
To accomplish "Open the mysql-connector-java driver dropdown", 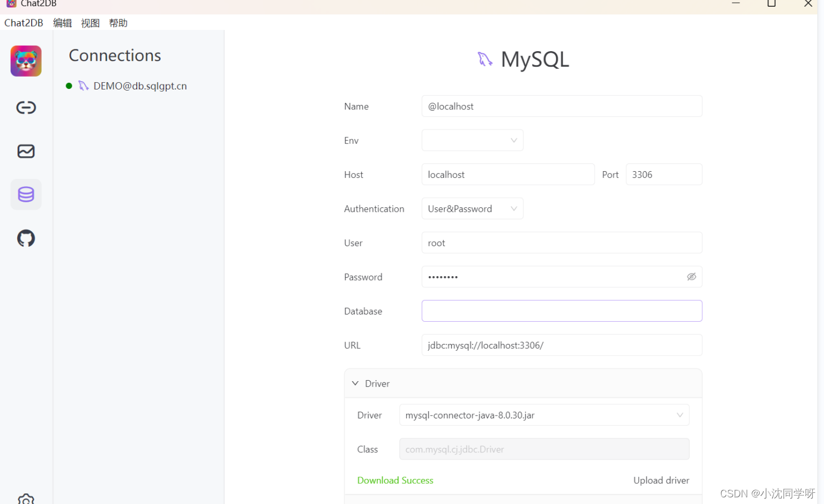I will coord(544,415).
